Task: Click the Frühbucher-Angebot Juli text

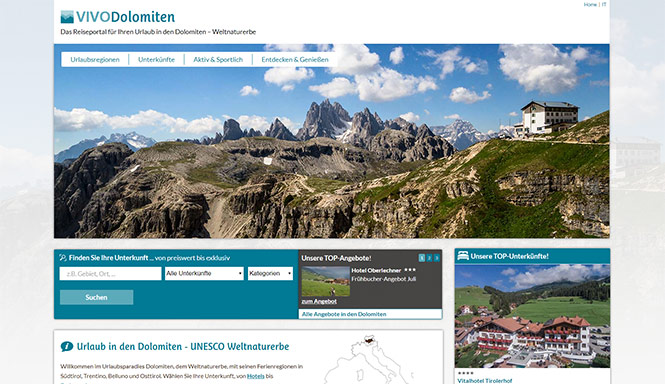Action: click(x=383, y=279)
